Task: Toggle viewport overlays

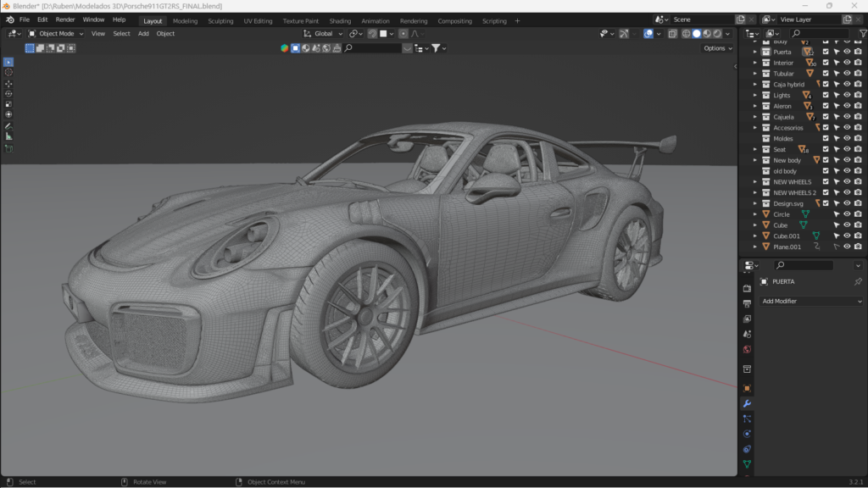Action: click(x=648, y=34)
